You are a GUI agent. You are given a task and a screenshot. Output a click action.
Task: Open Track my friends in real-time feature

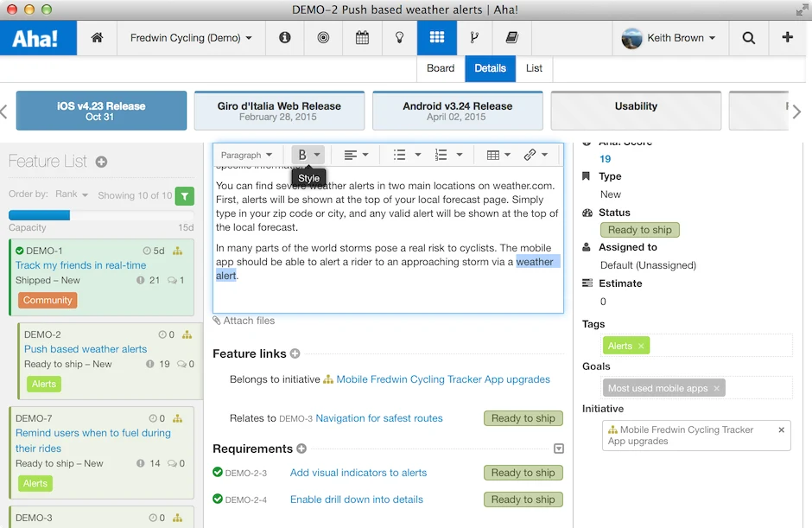point(81,265)
